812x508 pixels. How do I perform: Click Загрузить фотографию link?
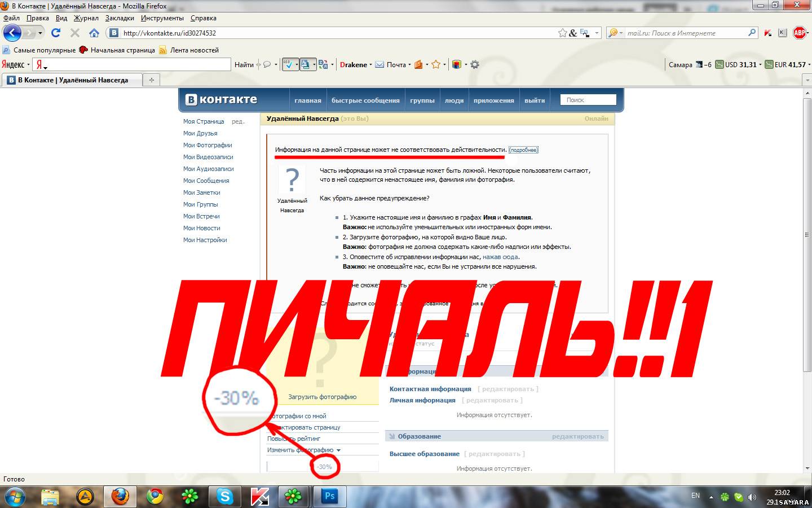pyautogui.click(x=323, y=397)
